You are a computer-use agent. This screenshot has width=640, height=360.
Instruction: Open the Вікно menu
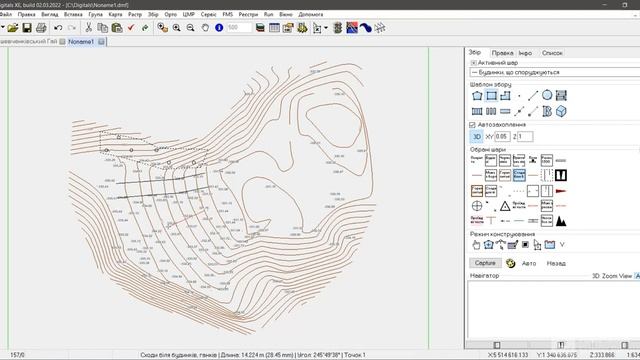point(286,14)
